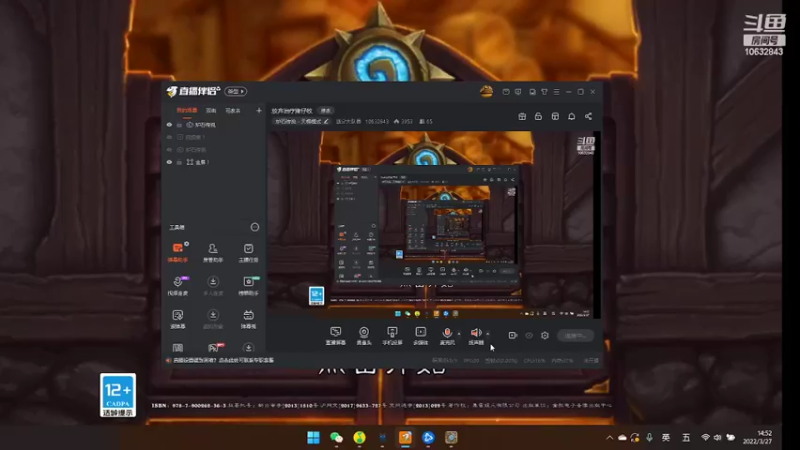Add the live screen capture source
Image resolution: width=800 pixels, height=450 pixels.
[x=335, y=336]
